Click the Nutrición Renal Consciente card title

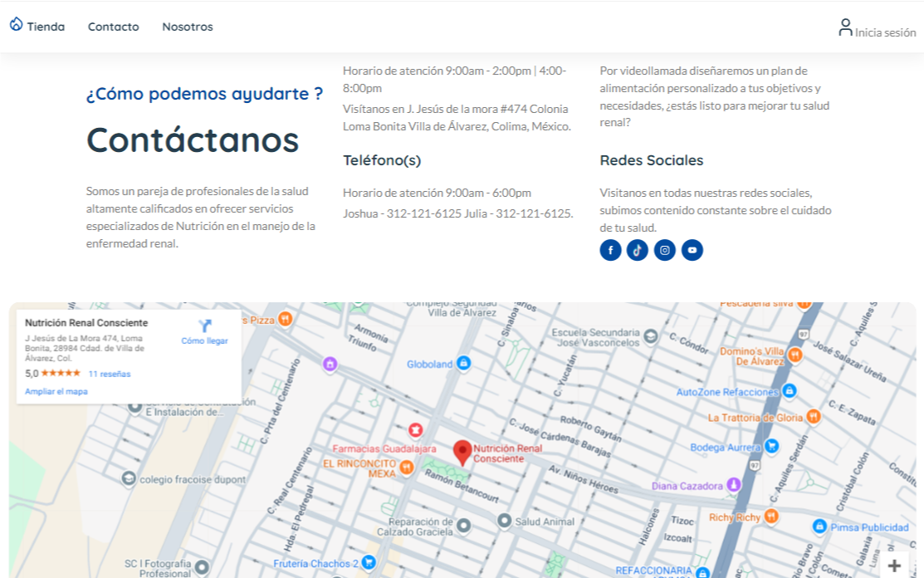tap(86, 323)
